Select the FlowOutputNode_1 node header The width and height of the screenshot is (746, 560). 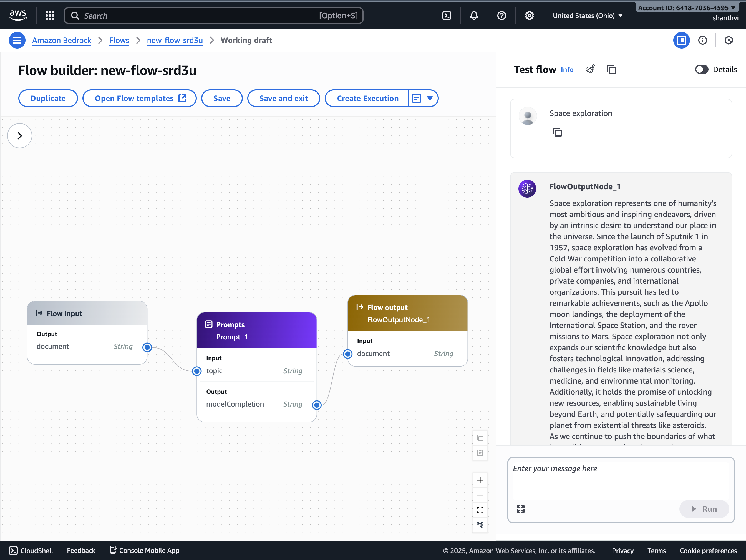click(x=407, y=313)
